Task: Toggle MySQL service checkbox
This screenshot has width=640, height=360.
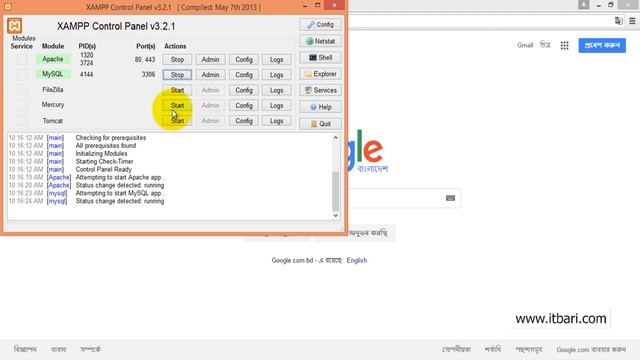Action: [x=22, y=74]
